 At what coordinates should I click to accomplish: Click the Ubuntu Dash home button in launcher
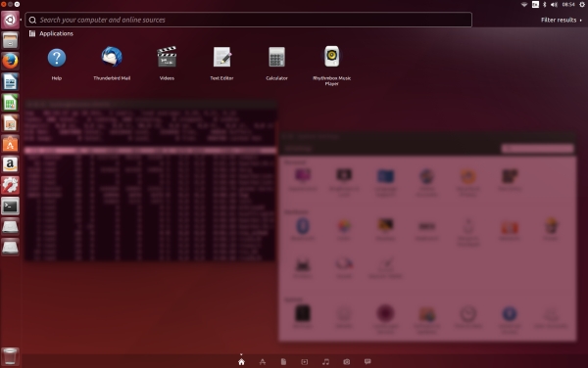pos(10,20)
